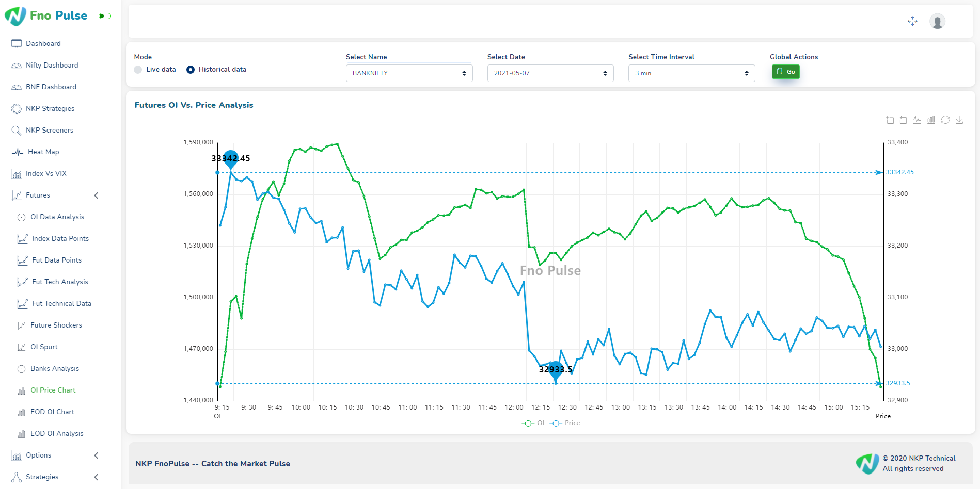Image resolution: width=980 pixels, height=489 pixels.
Task: Click the EOD OI Analysis bar icon
Action: point(21,434)
